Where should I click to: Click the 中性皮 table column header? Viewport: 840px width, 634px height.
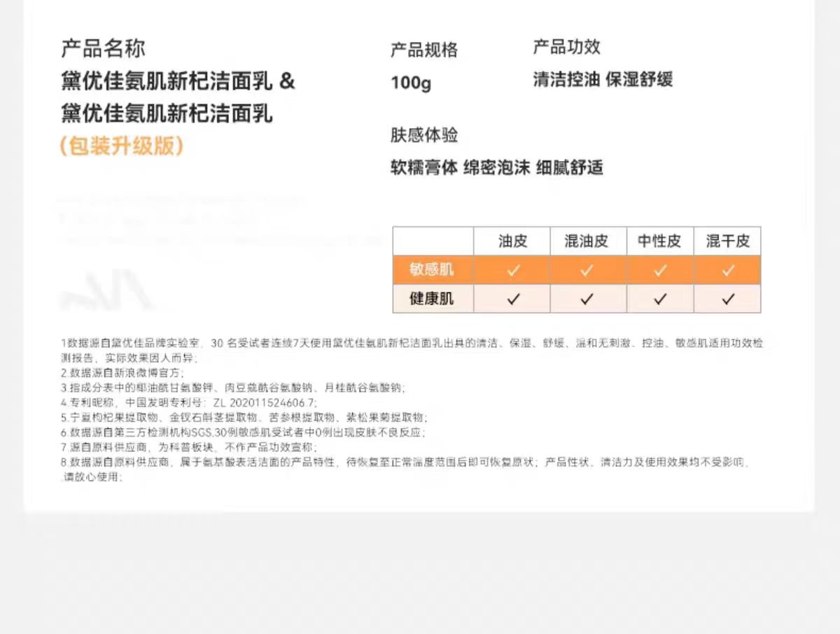coord(659,241)
